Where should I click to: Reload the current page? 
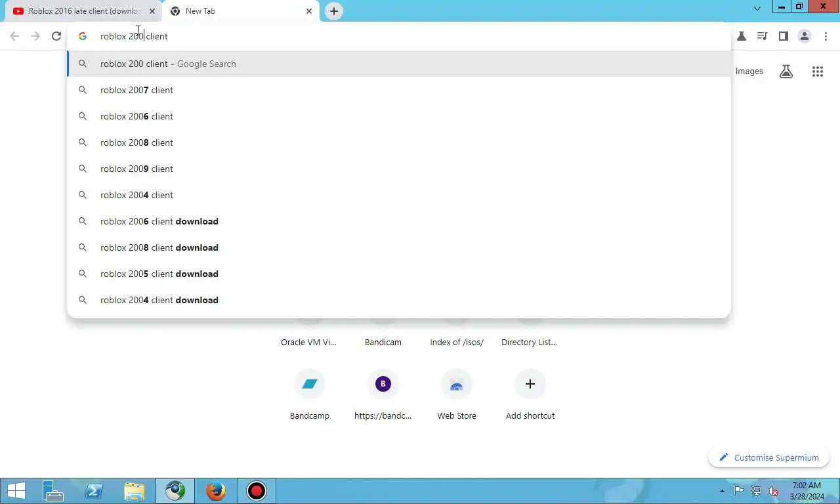[56, 36]
